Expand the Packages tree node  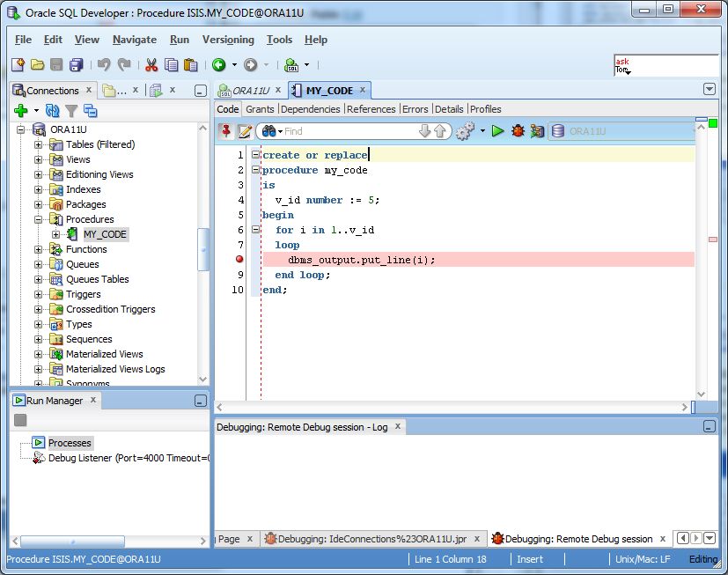point(39,204)
